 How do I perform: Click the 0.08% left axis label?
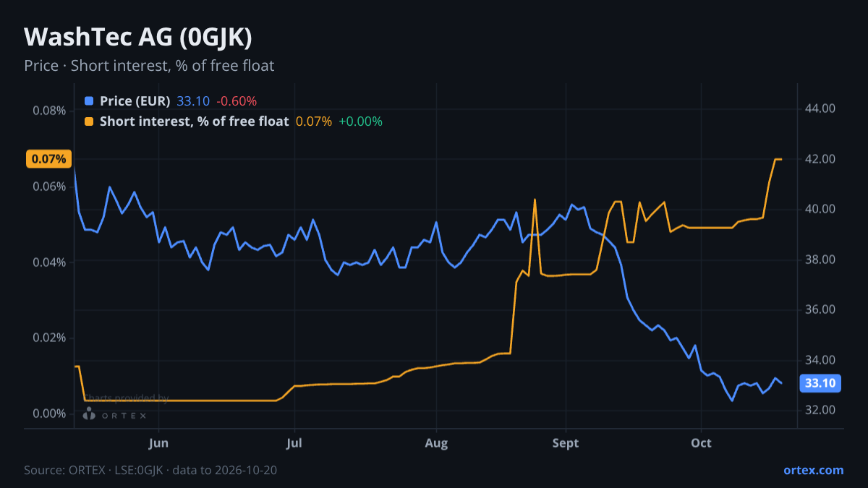pyautogui.click(x=49, y=111)
